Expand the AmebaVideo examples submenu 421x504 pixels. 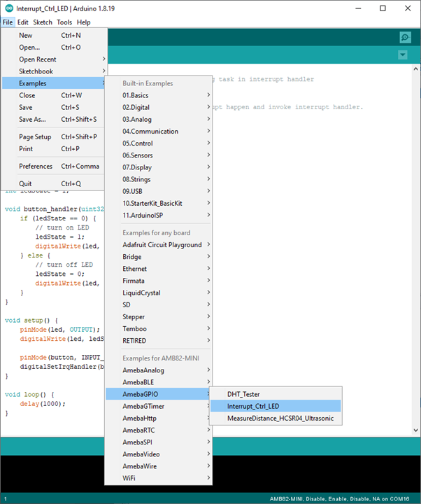click(143, 454)
